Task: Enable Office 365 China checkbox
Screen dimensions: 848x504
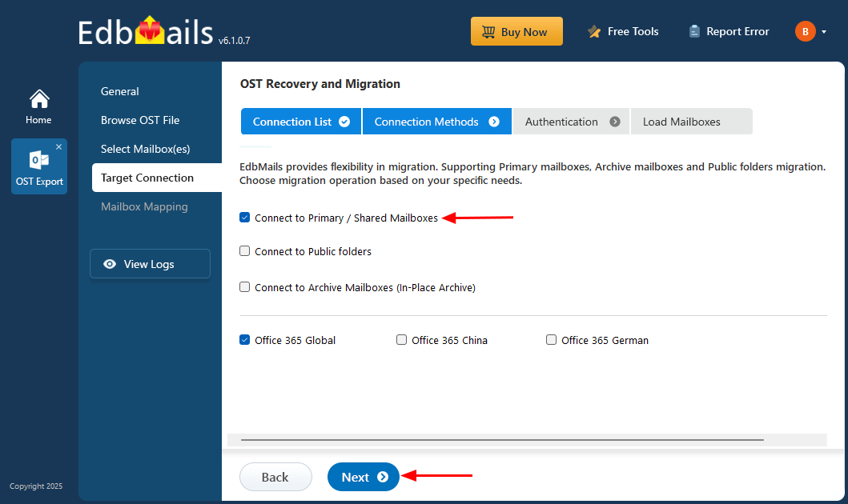Action: 401,340
